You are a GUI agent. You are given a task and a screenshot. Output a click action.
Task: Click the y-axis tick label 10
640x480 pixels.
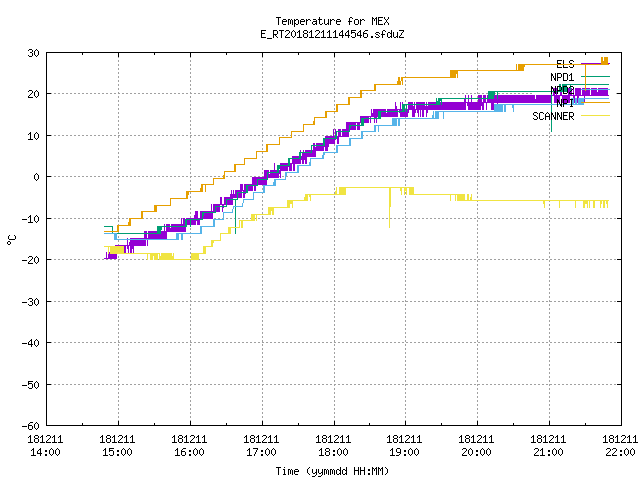tap(33, 136)
